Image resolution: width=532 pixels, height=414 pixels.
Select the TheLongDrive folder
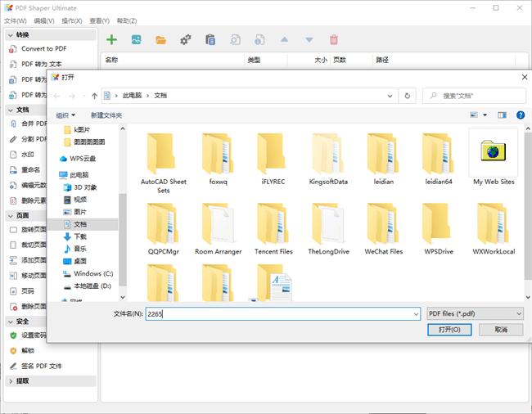point(328,228)
